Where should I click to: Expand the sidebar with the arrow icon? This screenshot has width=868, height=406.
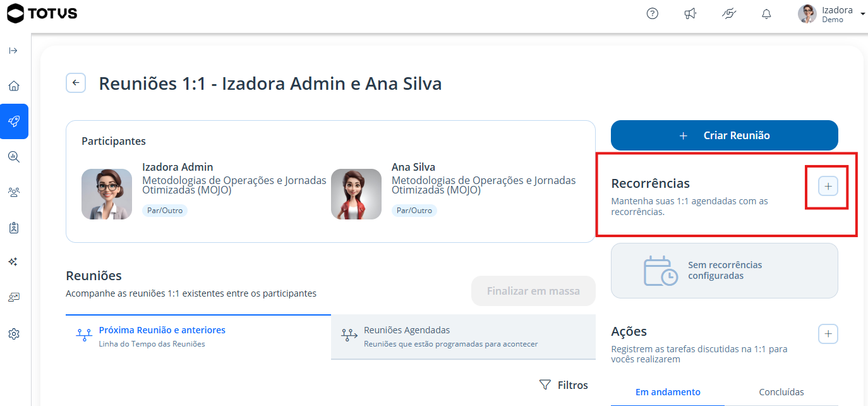pos(13,51)
